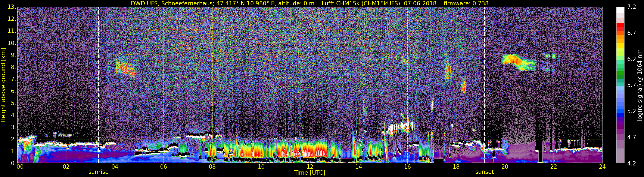
Task: Click the "firmware: 0.738" text in title
Action: pos(466,3)
